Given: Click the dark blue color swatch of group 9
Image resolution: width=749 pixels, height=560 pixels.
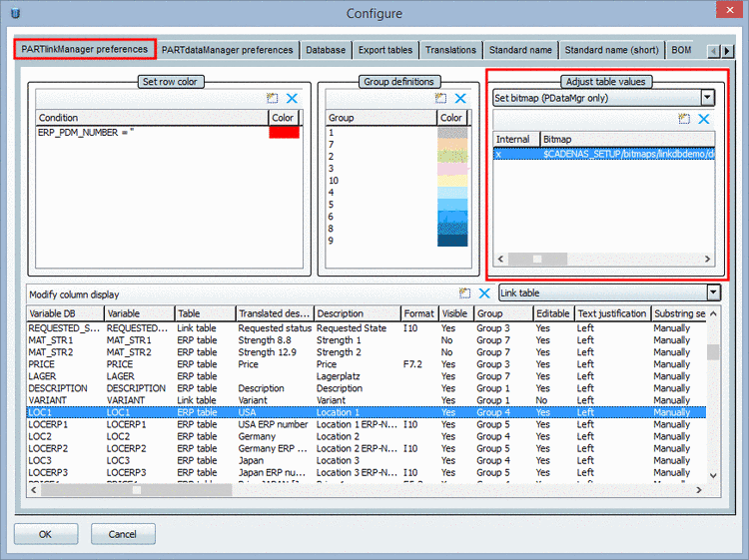Looking at the screenshot, I should tap(452, 241).
